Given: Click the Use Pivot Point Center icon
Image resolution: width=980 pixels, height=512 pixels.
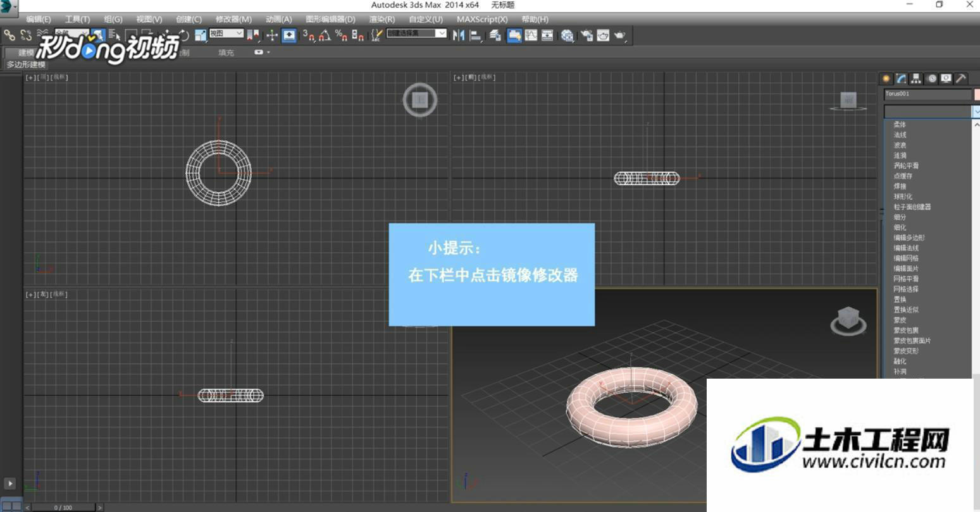Looking at the screenshot, I should (253, 35).
